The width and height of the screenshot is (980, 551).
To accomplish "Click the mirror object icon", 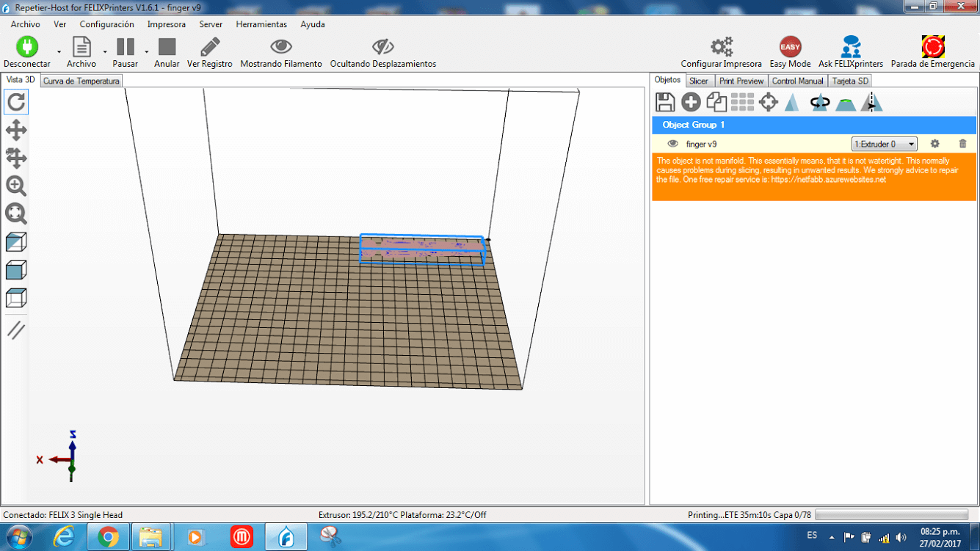I will (x=871, y=102).
